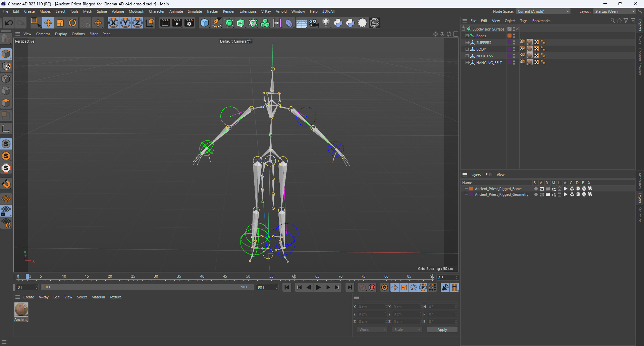Viewport: 644px width, 346px height.
Task: Open the World coordinate dropdown
Action: tap(372, 330)
